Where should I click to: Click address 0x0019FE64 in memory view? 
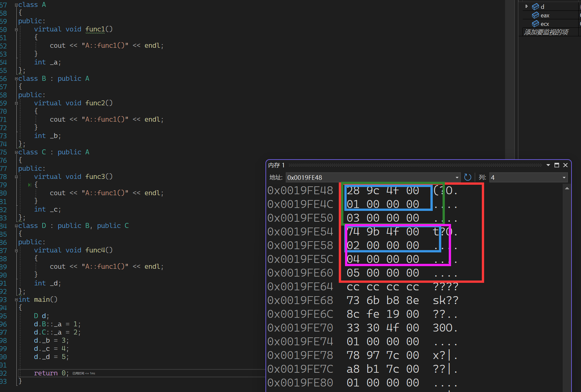pyautogui.click(x=300, y=286)
